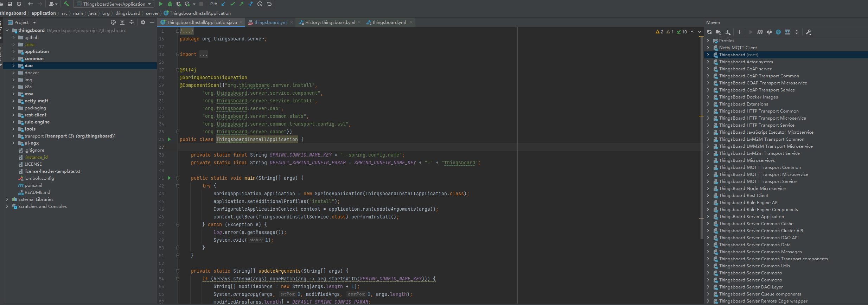Screen dimensions: 868x305
Task: Click the Reload All from Disk icon
Action: tap(19, 4)
